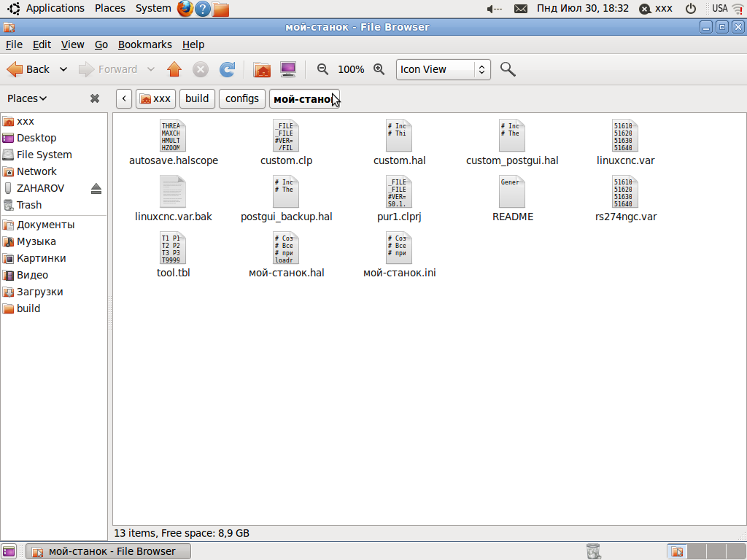Open the Forward history dropdown arrow

(151, 69)
